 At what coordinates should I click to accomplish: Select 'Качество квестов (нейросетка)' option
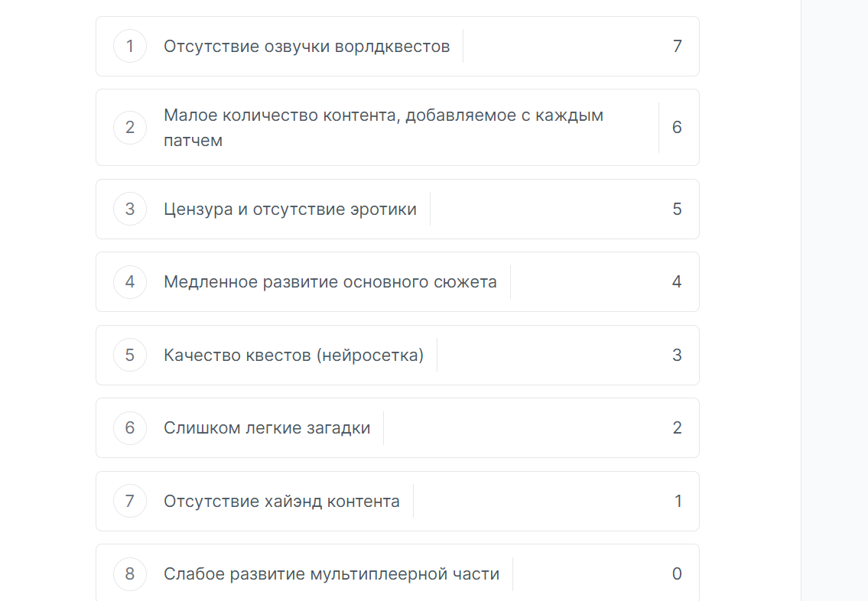[294, 355]
